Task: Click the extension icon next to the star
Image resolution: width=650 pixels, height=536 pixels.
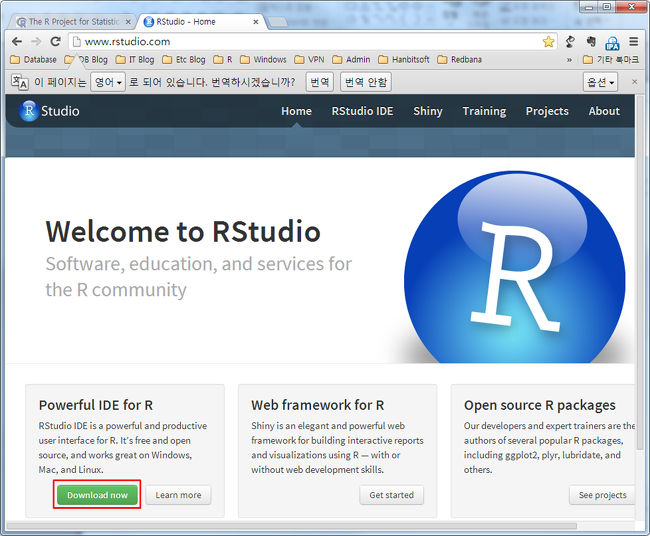Action: pyautogui.click(x=570, y=41)
